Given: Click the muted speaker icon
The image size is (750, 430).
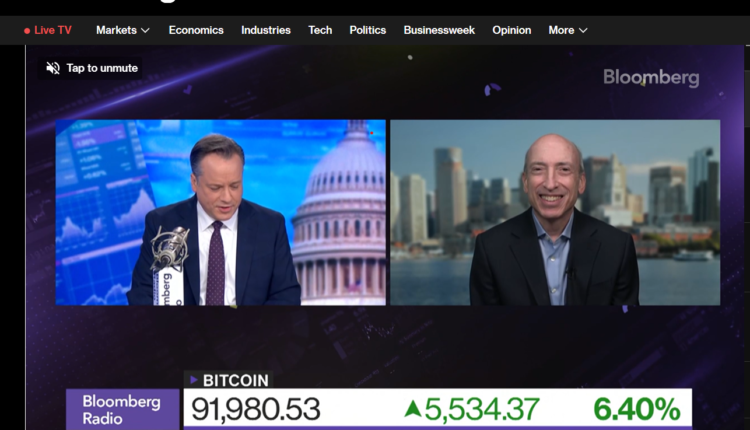Looking at the screenshot, I should point(53,68).
